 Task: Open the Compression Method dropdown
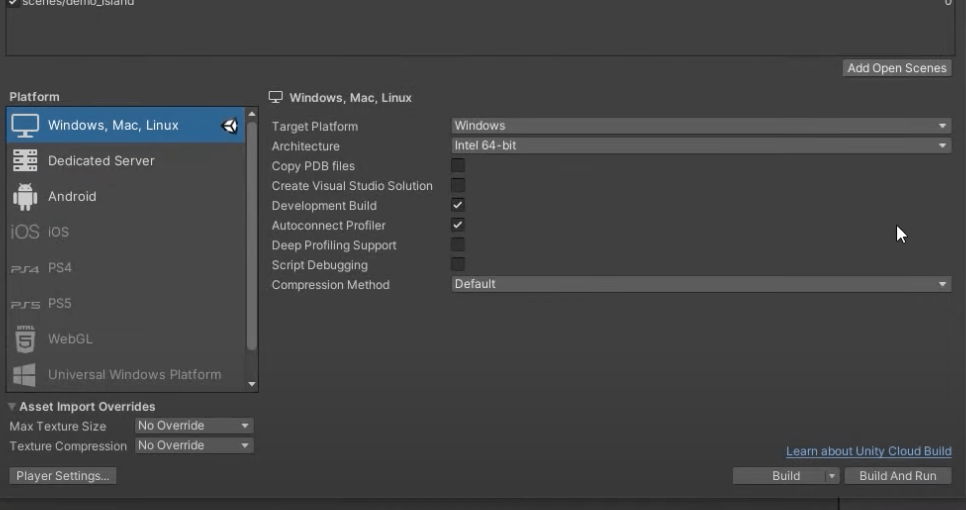coord(701,284)
